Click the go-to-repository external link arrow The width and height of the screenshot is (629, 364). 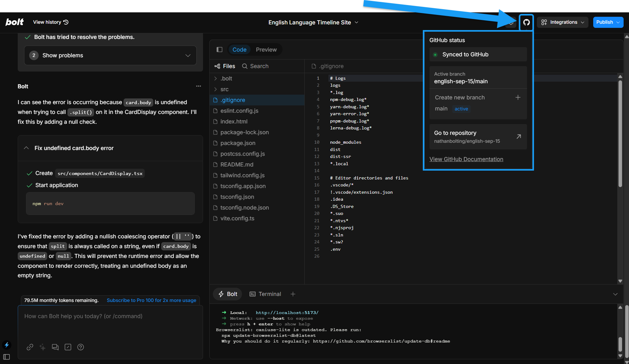point(518,136)
